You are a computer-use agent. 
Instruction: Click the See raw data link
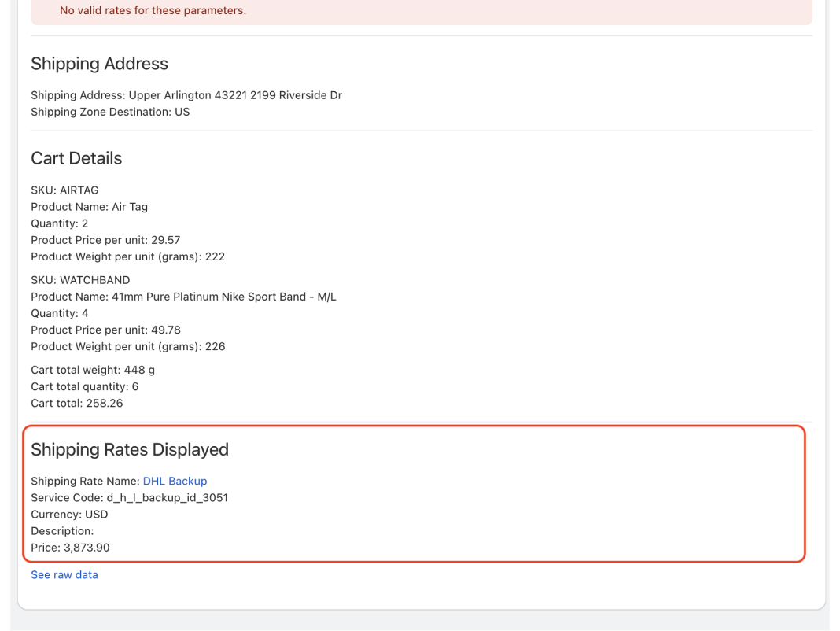click(x=64, y=574)
